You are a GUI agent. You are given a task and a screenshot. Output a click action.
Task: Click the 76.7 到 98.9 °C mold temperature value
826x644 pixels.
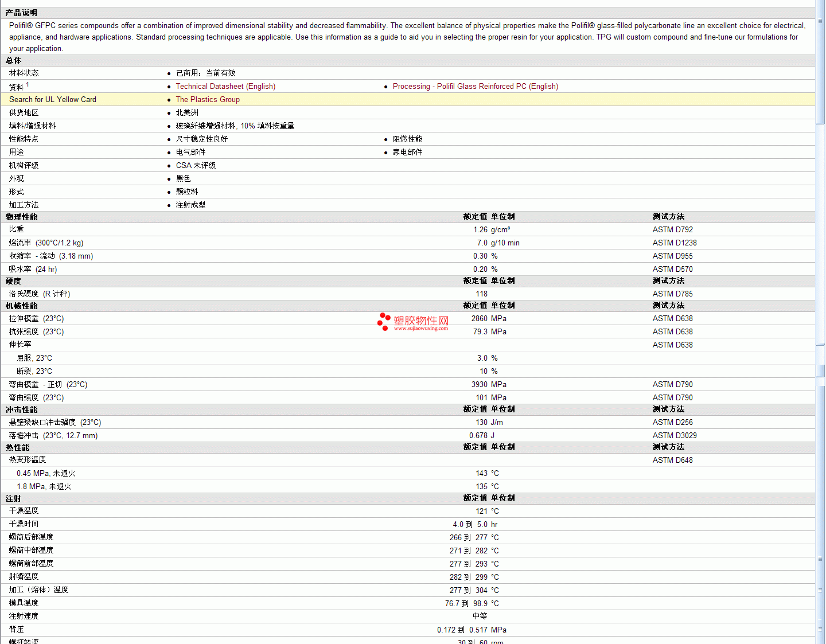click(x=472, y=603)
